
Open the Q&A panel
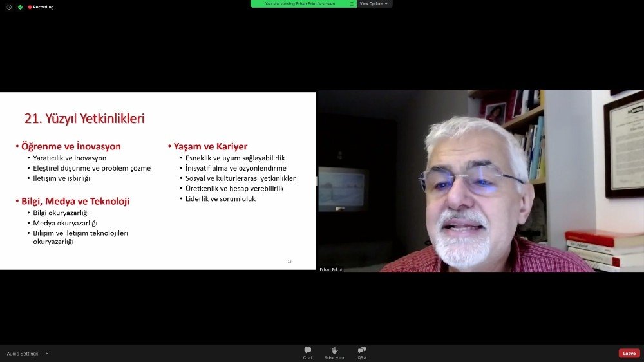(362, 353)
